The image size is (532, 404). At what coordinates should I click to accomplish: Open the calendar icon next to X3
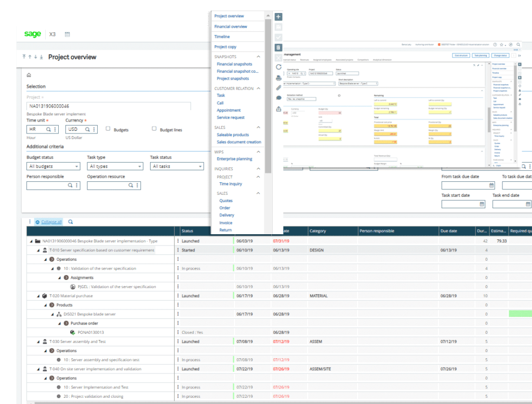click(68, 34)
